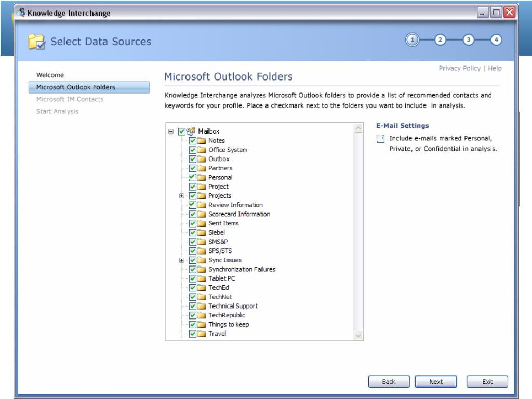
Task: Open the Help link
Action: [495, 68]
